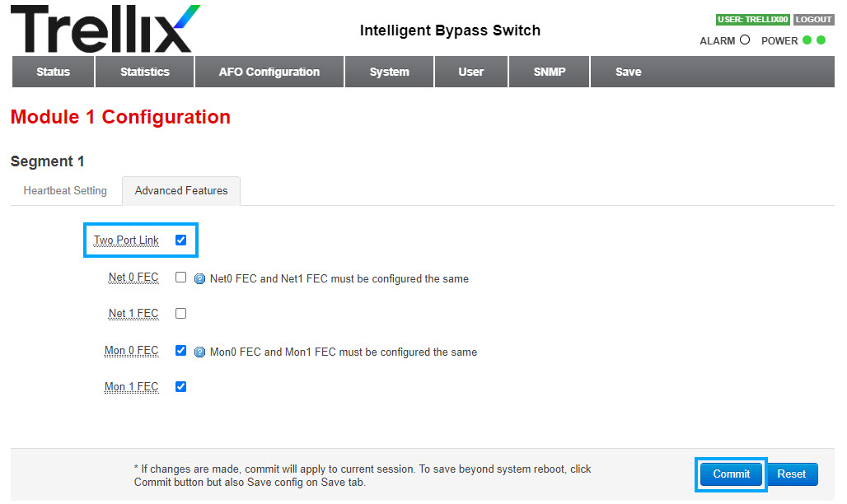Disable the Mon 1 FEC checkbox
Viewport: 847px width, 504px height.
pyautogui.click(x=181, y=387)
